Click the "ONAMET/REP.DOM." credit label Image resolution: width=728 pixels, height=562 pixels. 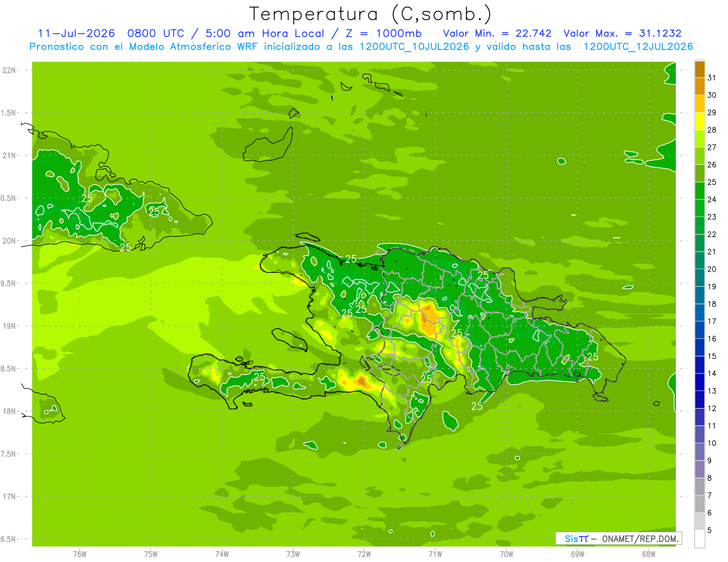click(x=640, y=538)
